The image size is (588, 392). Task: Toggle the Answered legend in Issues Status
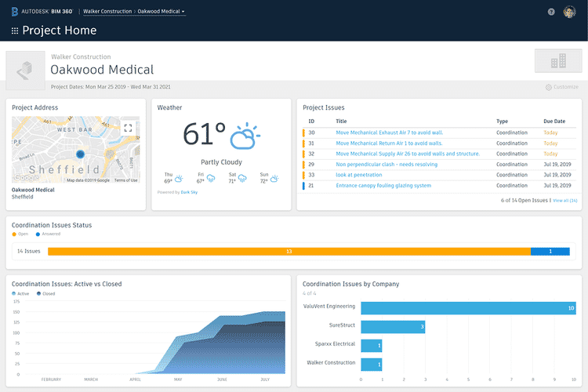(49, 234)
